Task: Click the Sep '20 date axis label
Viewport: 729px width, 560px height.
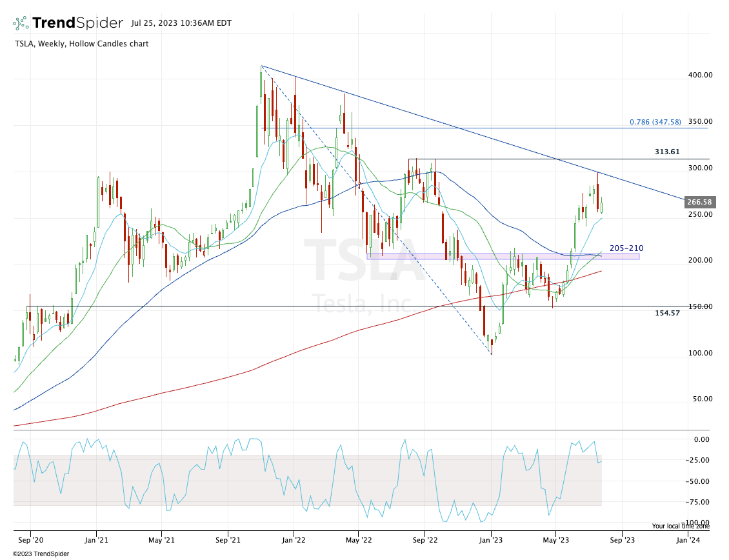Action: pyautogui.click(x=31, y=540)
